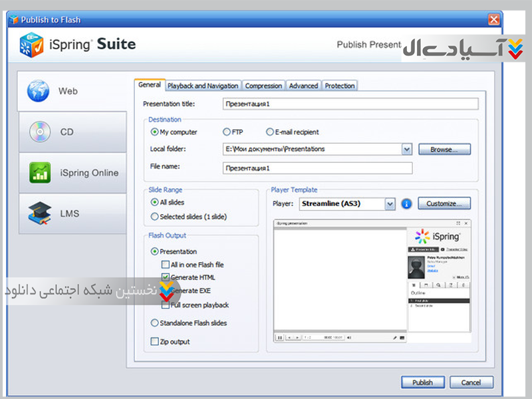This screenshot has width=532, height=399.
Task: Select the FTP destination radio button
Action: point(227,132)
